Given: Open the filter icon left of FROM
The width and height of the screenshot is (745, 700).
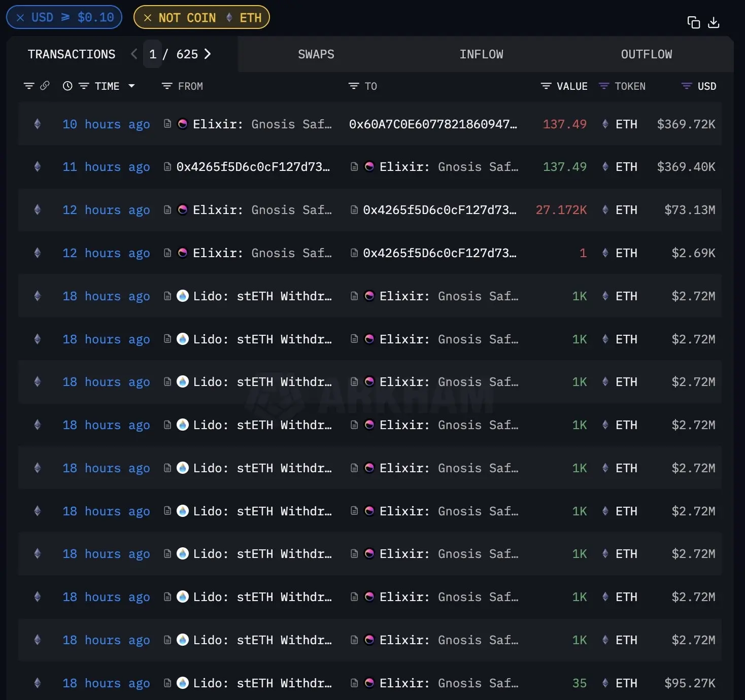Looking at the screenshot, I should 166,86.
